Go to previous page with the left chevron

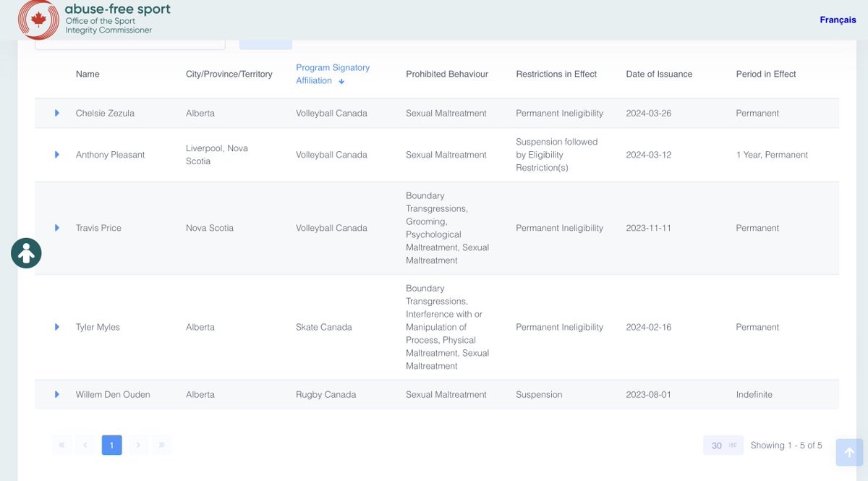point(86,445)
